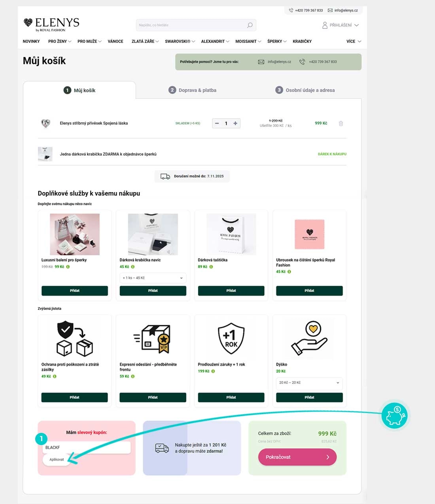Click the envelope icon in the help banner
Image resolution: width=435 pixels, height=504 pixels.
(x=261, y=62)
